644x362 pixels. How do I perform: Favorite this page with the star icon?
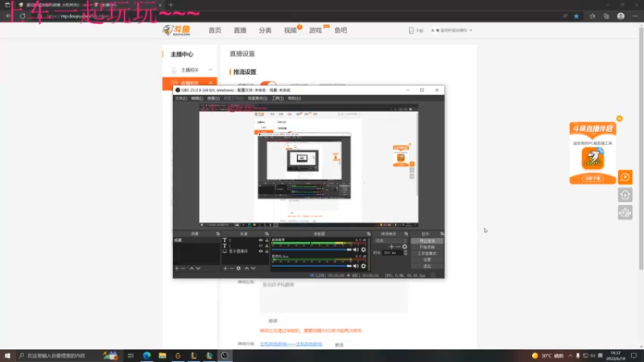576,16
